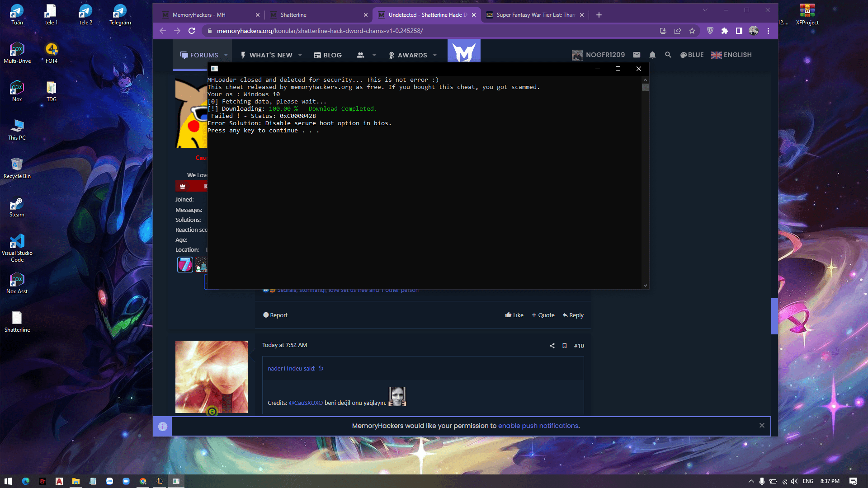Screen dimensions: 868x488
Task: Open the Tuấn Telegram desktop shortcut
Action: pyautogui.click(x=17, y=14)
